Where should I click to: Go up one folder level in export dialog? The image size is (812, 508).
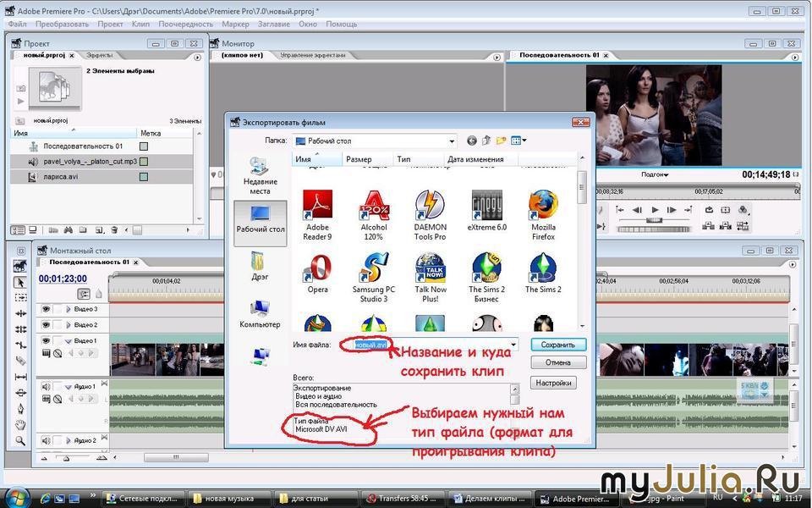[486, 141]
